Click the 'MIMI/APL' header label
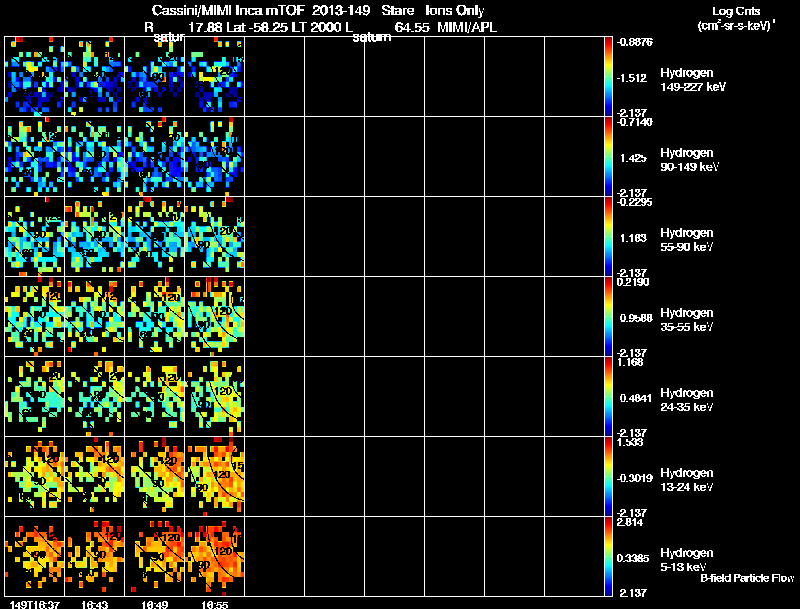 pyautogui.click(x=467, y=28)
